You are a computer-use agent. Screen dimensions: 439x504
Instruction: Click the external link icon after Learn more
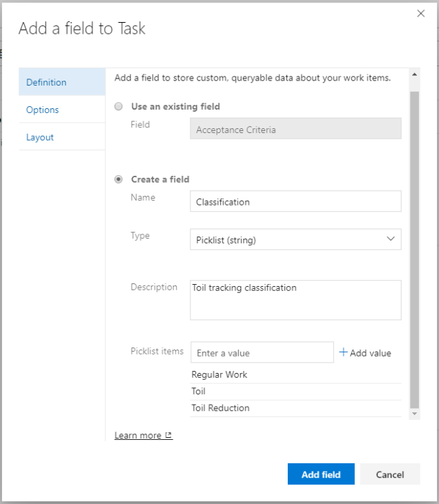(x=168, y=435)
